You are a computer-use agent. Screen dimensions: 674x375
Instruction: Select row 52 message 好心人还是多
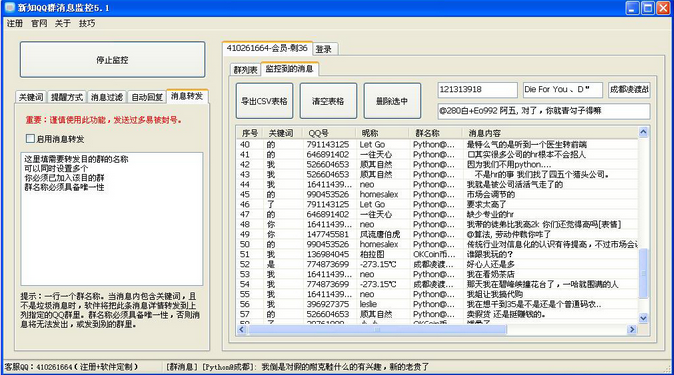coord(438,264)
